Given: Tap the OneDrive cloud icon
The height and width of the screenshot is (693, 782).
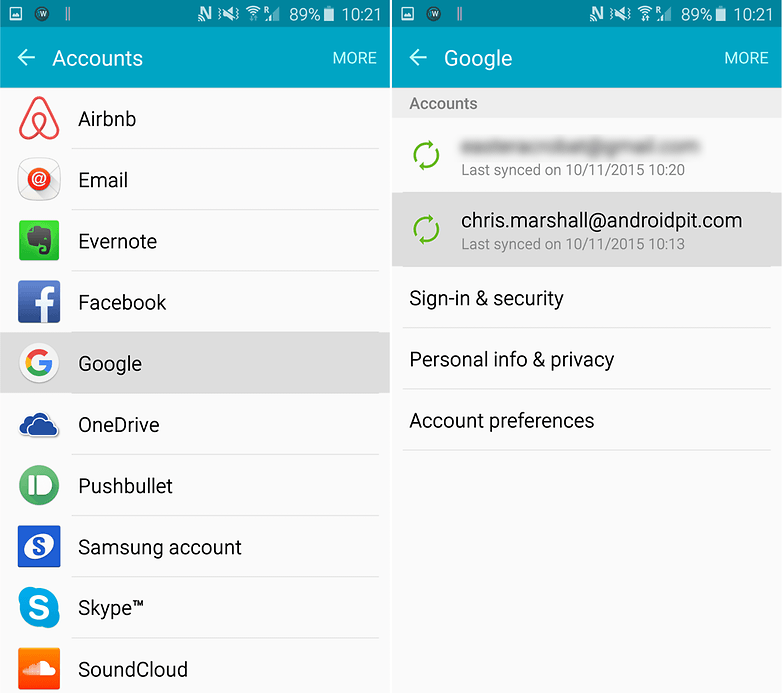Looking at the screenshot, I should click(39, 425).
